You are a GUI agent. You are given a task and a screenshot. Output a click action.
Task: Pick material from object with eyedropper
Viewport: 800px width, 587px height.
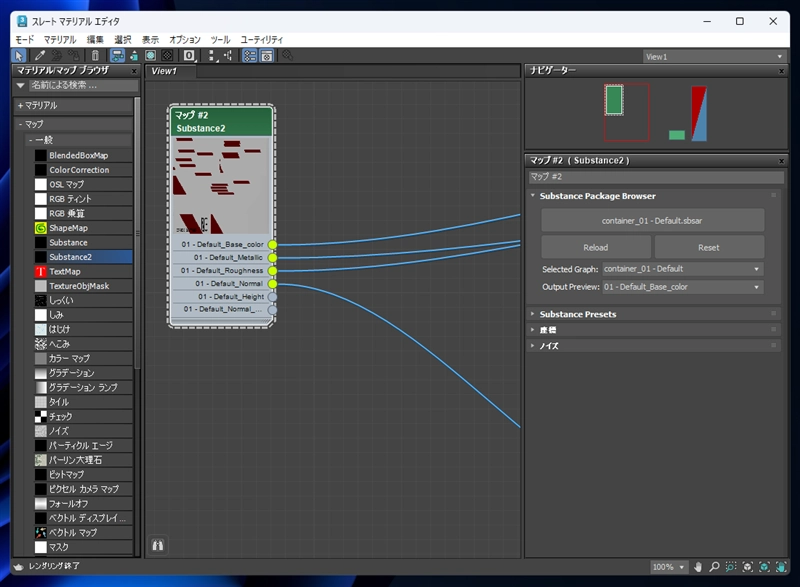click(x=41, y=56)
